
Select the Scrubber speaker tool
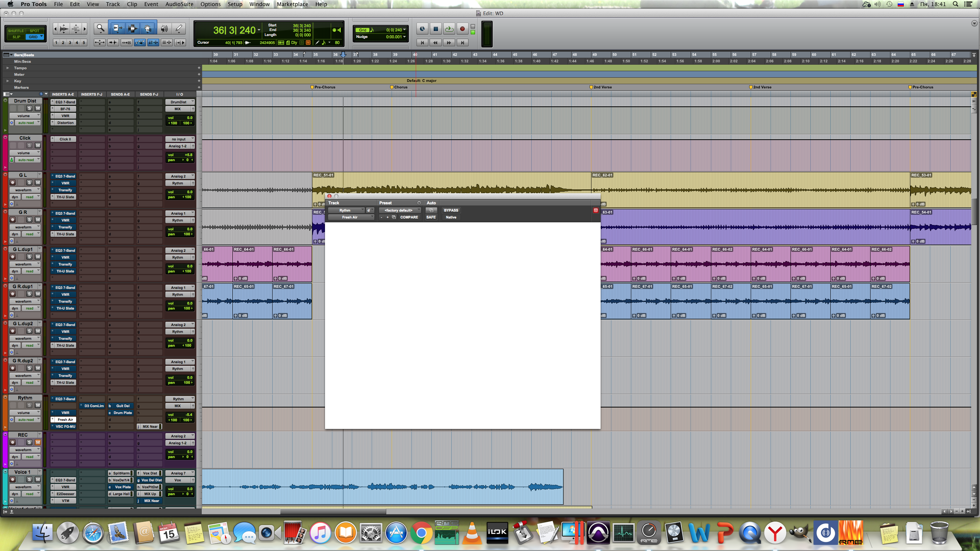164,28
